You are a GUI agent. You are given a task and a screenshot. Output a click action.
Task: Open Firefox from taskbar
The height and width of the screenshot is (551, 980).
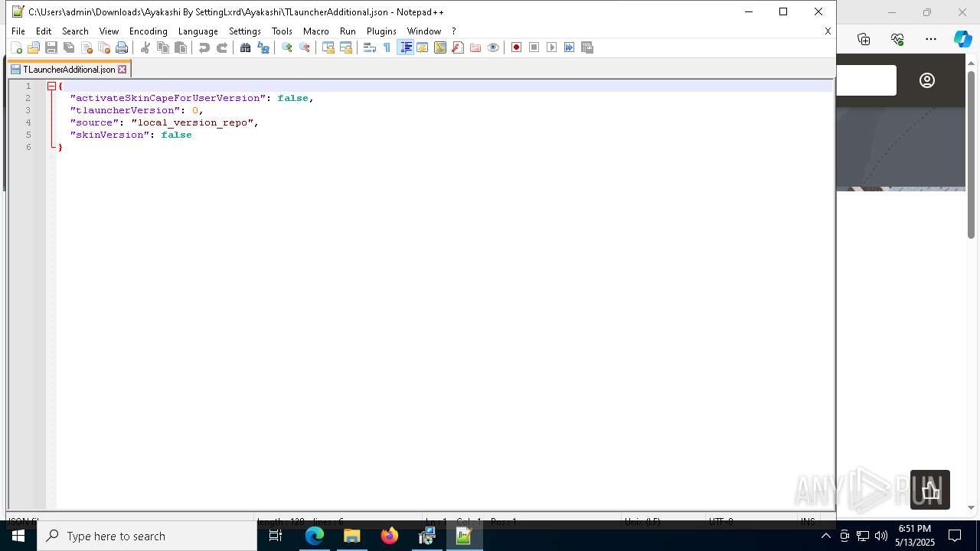[389, 536]
